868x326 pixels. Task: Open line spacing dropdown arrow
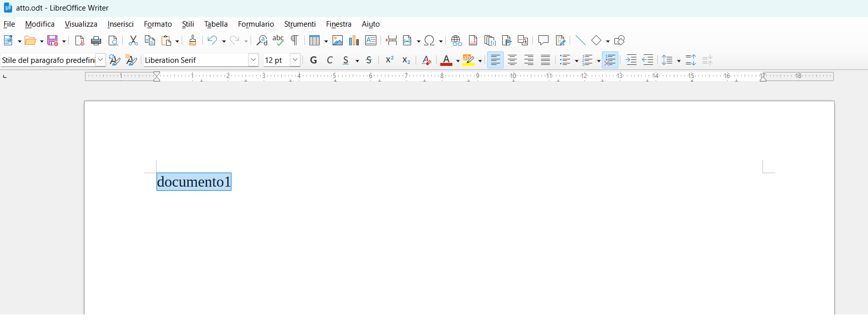click(x=679, y=61)
